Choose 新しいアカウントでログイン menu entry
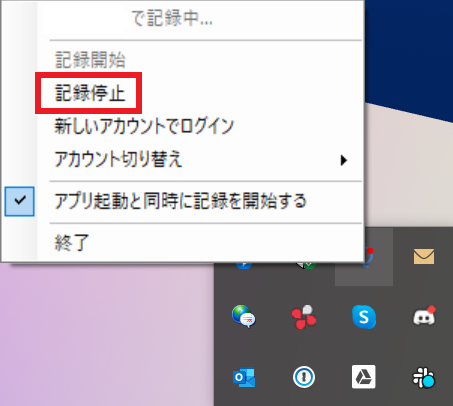 coord(144,126)
